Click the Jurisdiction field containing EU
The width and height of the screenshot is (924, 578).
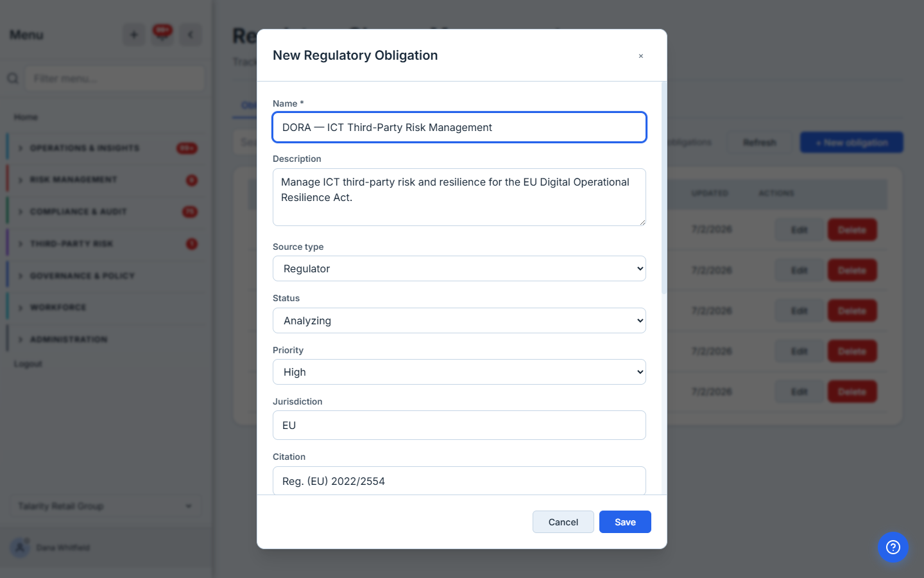(459, 425)
